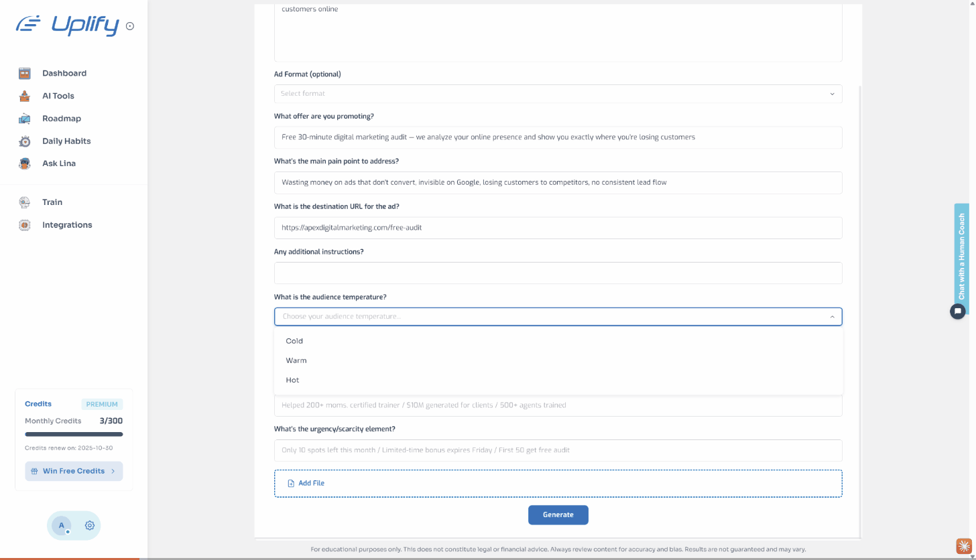Click the monthly credits progress bar
This screenshot has width=976, height=560.
coord(74,435)
